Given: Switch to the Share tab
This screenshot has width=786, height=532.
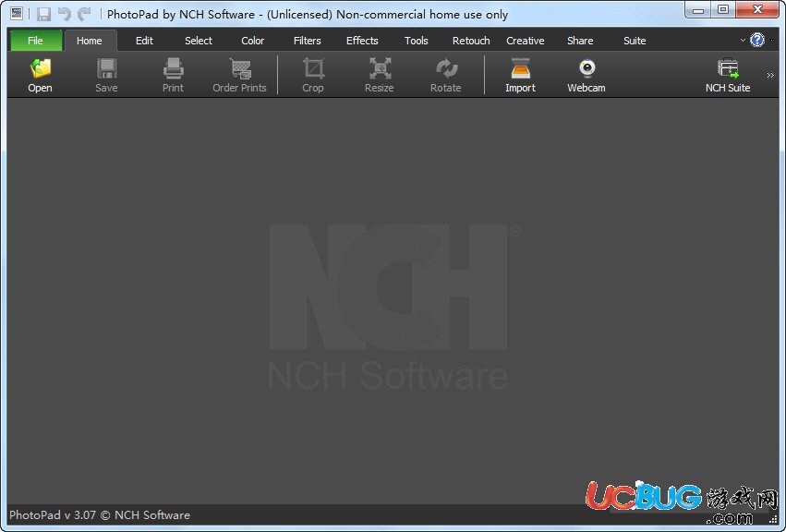Looking at the screenshot, I should click(580, 41).
